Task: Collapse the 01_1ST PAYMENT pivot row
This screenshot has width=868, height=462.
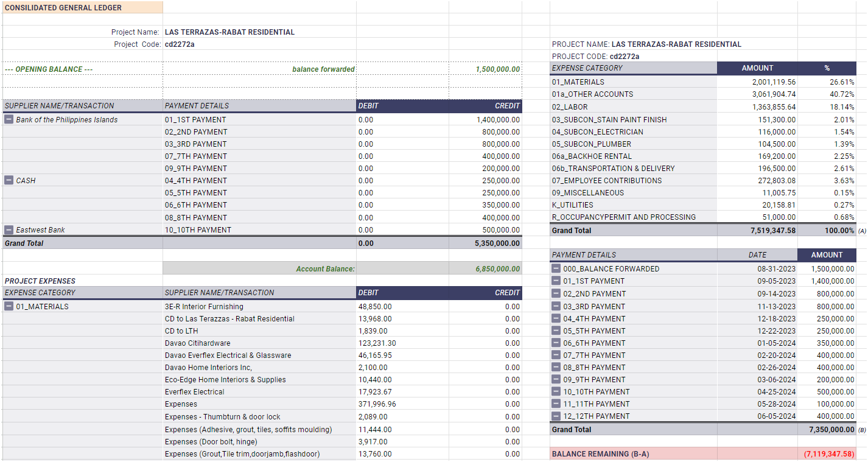Action: coord(556,281)
